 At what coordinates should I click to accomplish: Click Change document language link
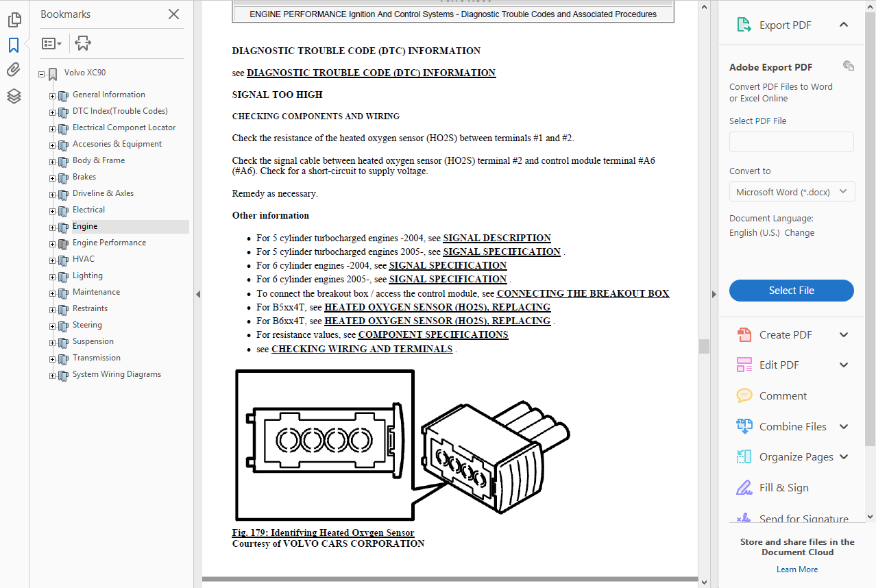[x=799, y=233]
